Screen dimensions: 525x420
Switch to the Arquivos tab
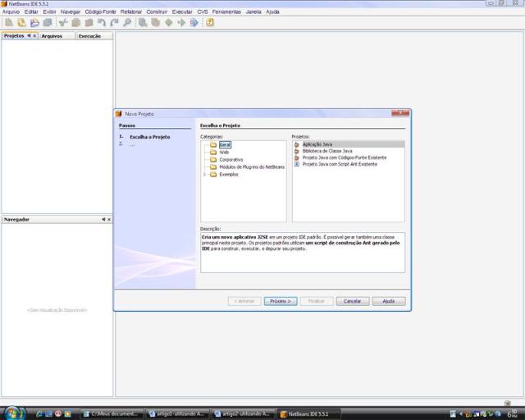coord(52,36)
